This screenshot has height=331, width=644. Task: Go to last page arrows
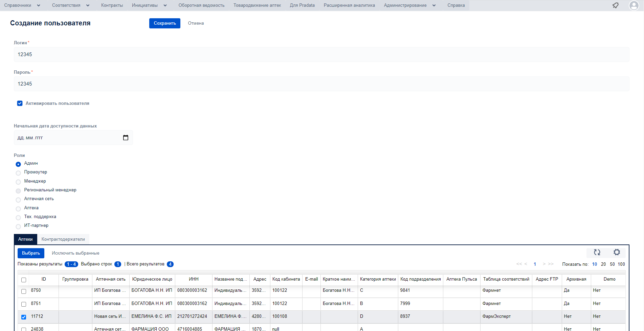click(x=551, y=264)
